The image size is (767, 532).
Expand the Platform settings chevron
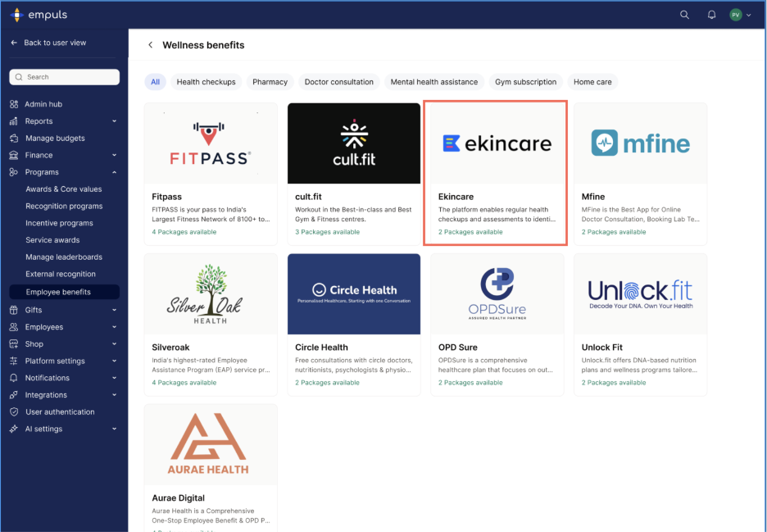click(114, 361)
